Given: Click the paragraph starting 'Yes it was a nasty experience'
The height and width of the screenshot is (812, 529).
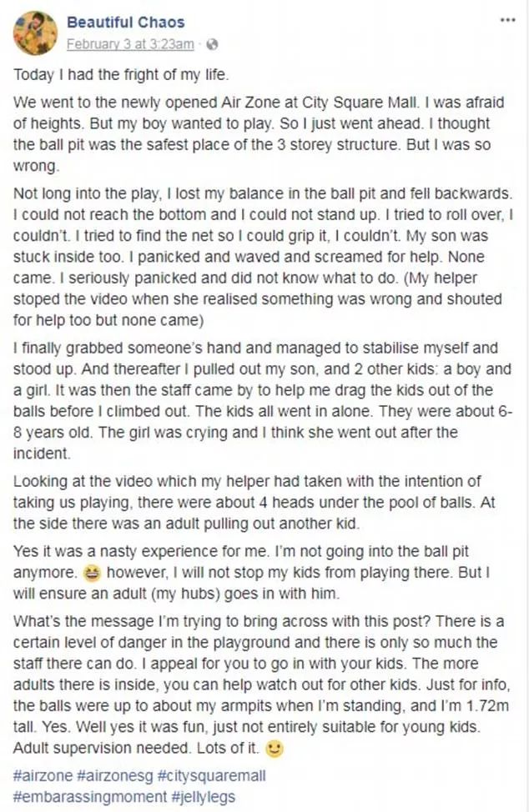Looking at the screenshot, I should (251, 573).
